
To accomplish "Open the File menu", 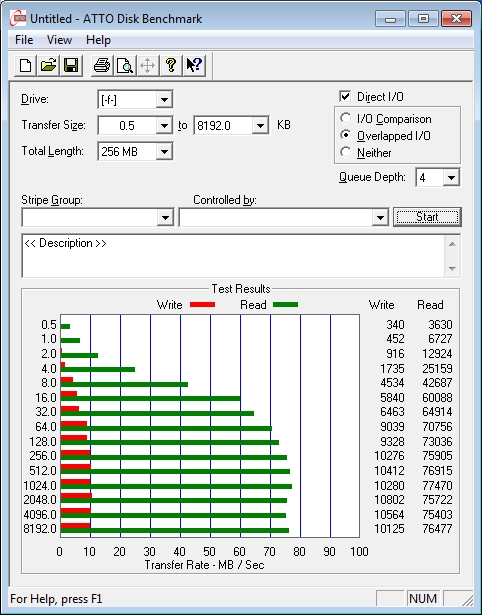I will [24, 40].
